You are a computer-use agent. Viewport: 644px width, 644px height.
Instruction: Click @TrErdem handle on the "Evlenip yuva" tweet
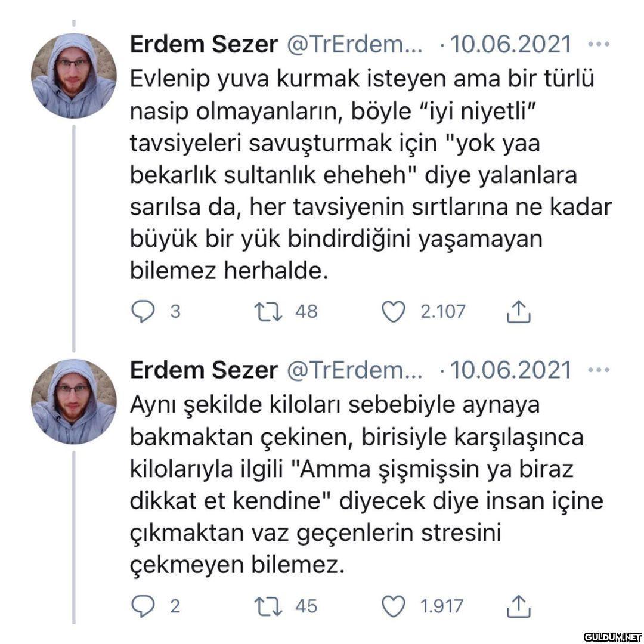pos(354,45)
